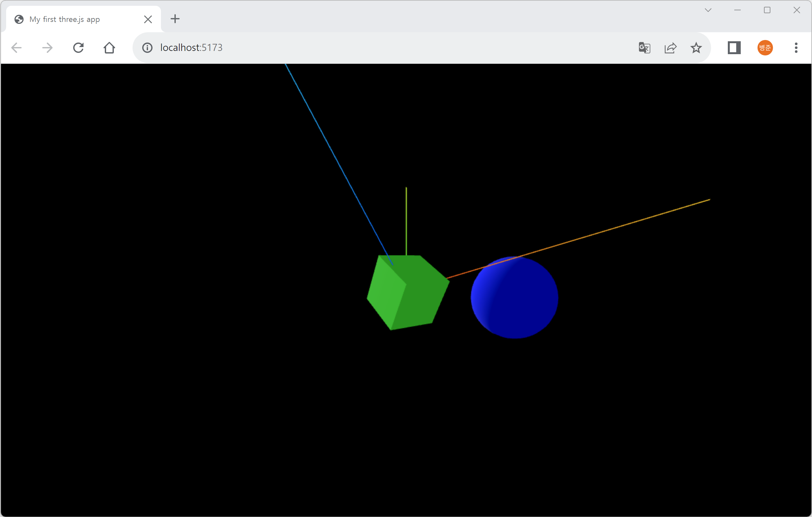Go to the browser home page

coord(109,48)
